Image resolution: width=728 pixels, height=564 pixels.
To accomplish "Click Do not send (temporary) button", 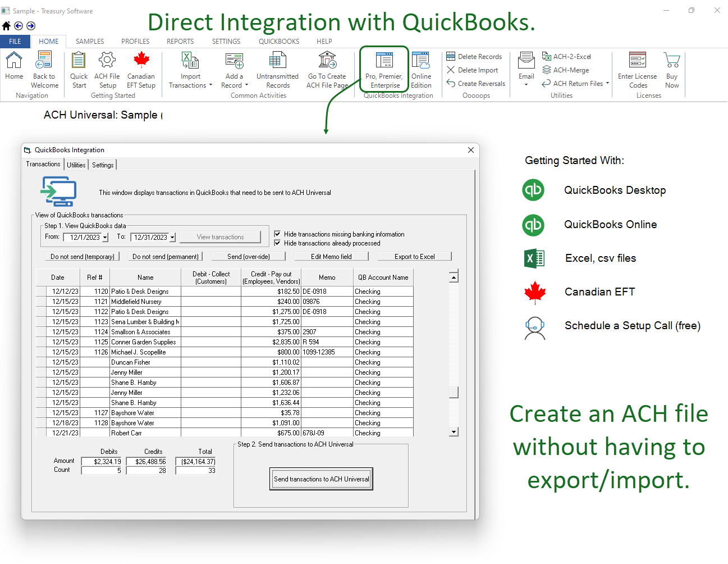I will coord(83,256).
